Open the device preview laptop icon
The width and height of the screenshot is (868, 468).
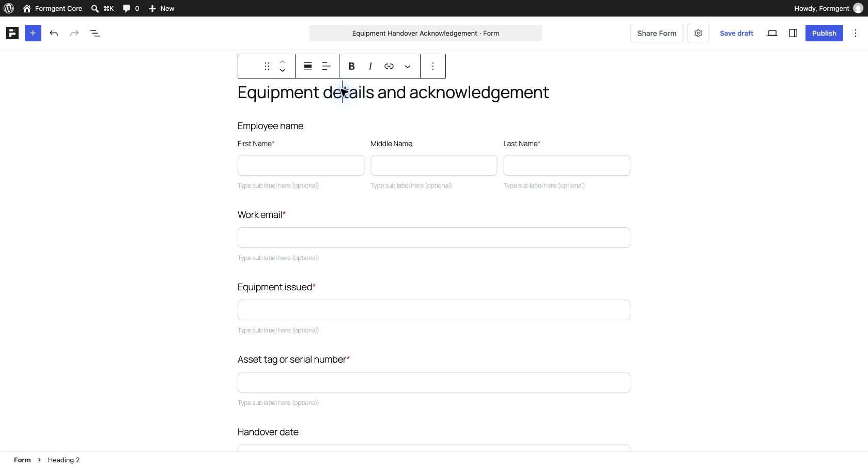(772, 33)
